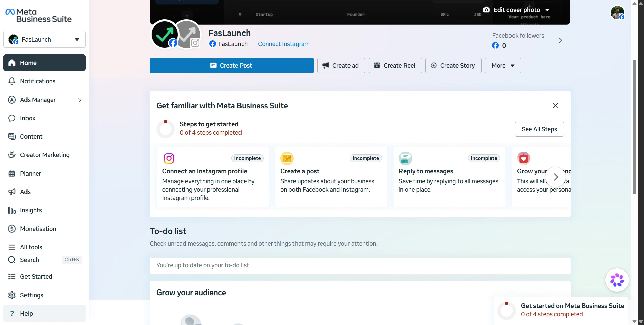This screenshot has width=644, height=325.
Task: Open the FasLaunch account switcher dropdown
Action: click(x=44, y=40)
